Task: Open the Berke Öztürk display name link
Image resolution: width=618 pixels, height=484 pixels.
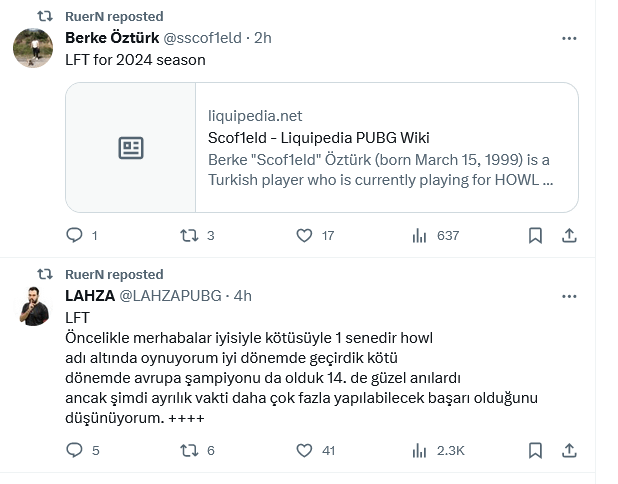Action: tap(111, 38)
